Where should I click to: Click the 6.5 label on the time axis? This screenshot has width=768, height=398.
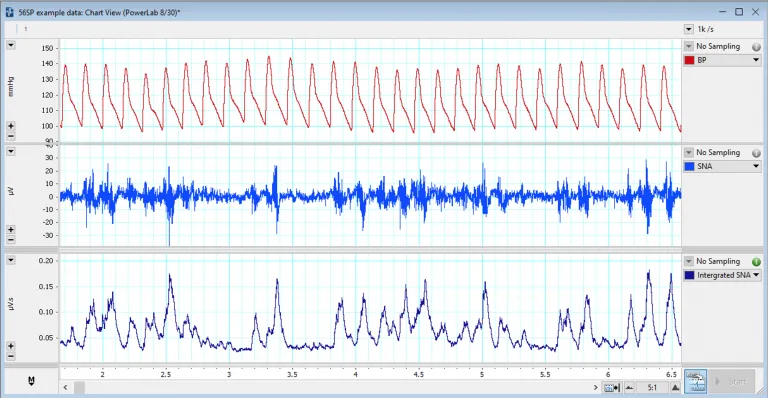tap(671, 375)
